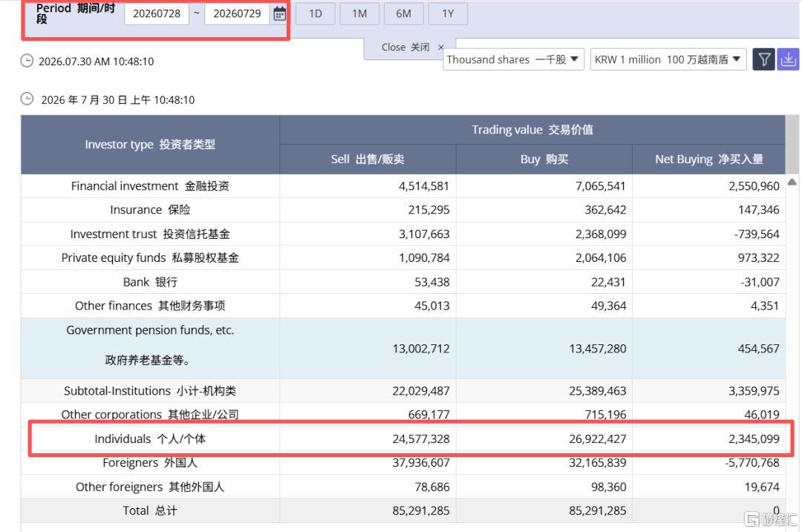Click pension funds net value 454,567
This screenshot has width=802, height=532.
pos(758,349)
